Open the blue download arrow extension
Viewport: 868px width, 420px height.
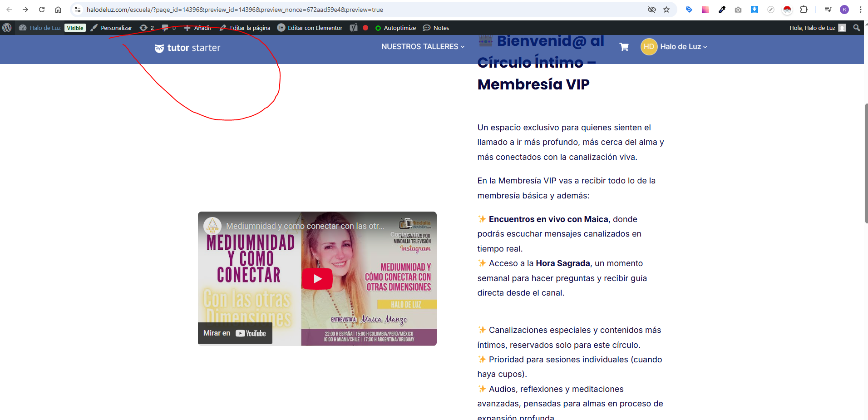pos(755,10)
